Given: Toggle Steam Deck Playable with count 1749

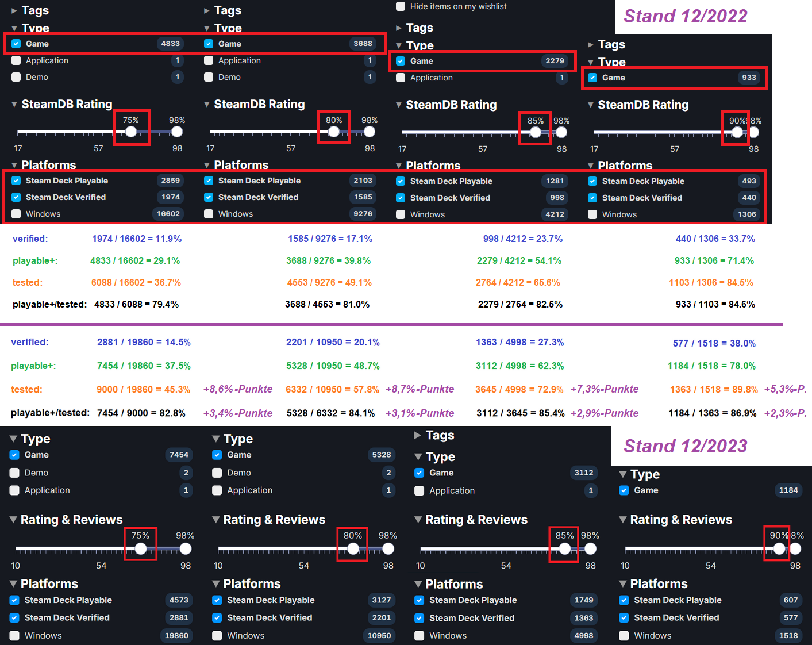Looking at the screenshot, I should (420, 600).
